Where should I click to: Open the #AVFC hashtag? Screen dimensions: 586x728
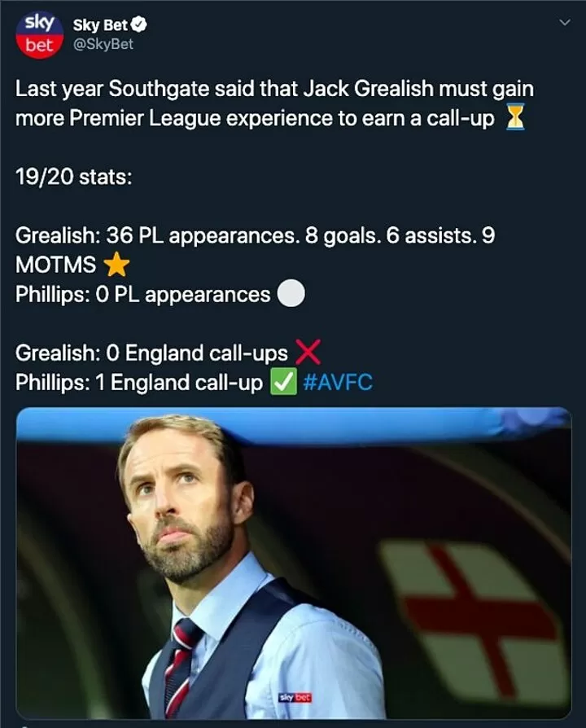tap(337, 382)
